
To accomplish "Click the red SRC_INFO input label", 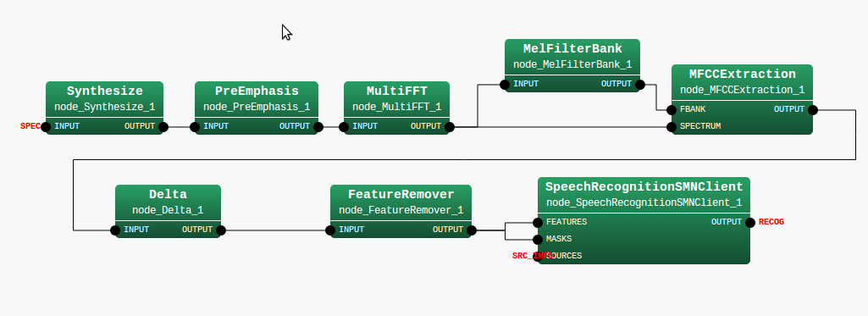I will click(533, 256).
